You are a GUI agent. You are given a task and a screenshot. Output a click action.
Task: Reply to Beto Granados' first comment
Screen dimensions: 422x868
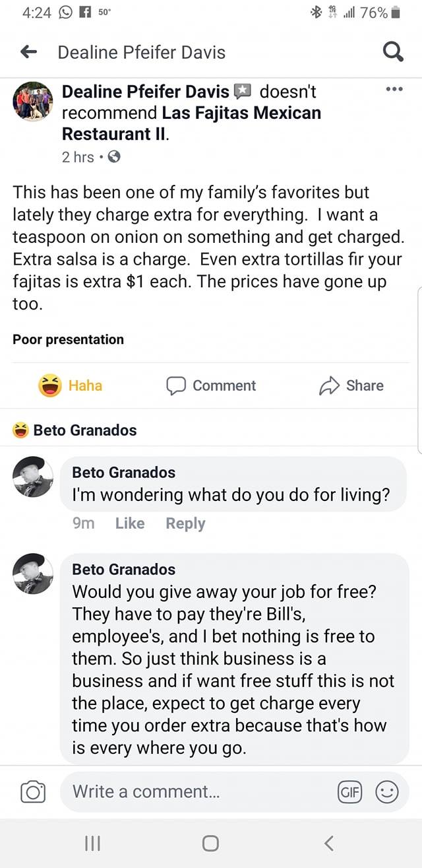pos(185,523)
